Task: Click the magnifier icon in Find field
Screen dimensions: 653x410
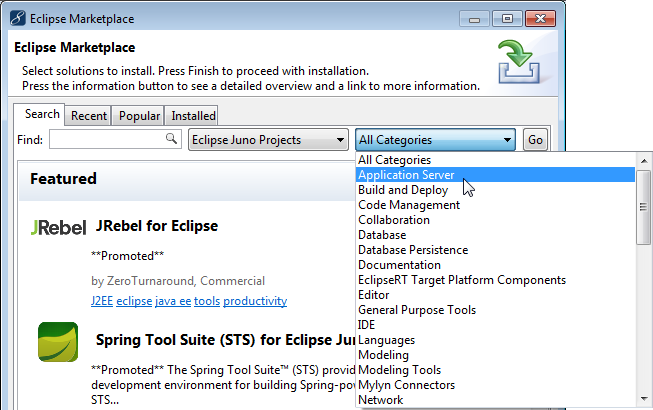Action: (x=171, y=140)
